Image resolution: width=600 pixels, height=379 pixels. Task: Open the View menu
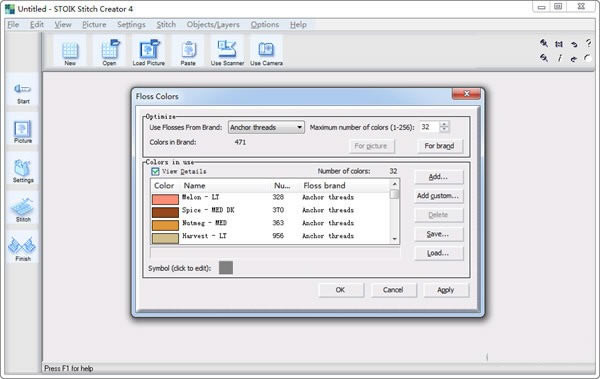tap(63, 25)
